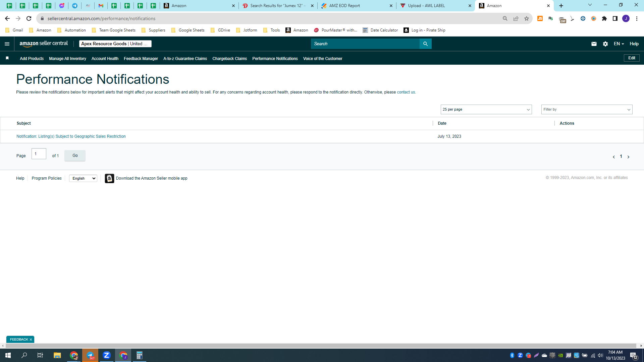Click the amazon seller central logo
644x362 pixels.
pos(44,44)
